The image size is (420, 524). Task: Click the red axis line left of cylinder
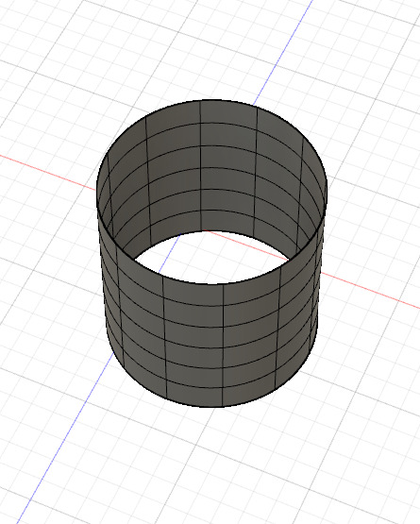(47, 173)
